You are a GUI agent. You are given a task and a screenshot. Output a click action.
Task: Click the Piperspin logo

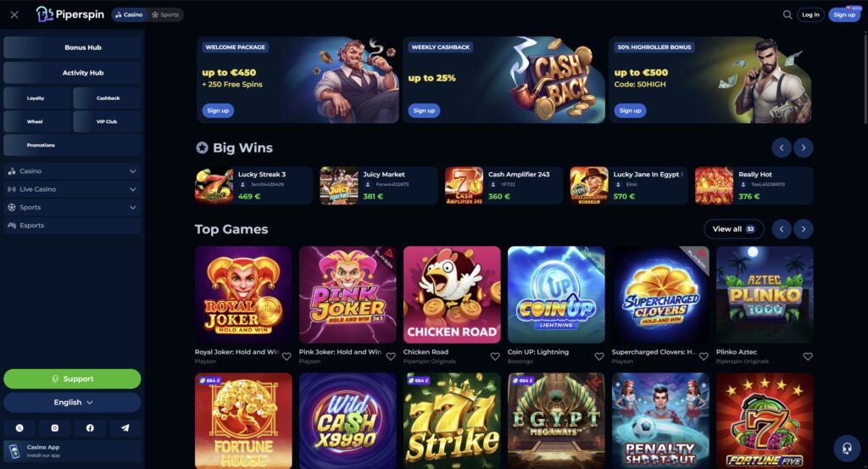coord(70,14)
